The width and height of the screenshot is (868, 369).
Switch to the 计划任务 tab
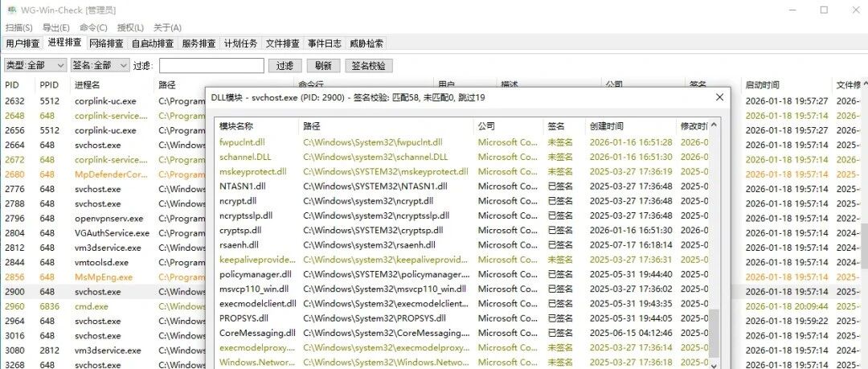point(241,43)
